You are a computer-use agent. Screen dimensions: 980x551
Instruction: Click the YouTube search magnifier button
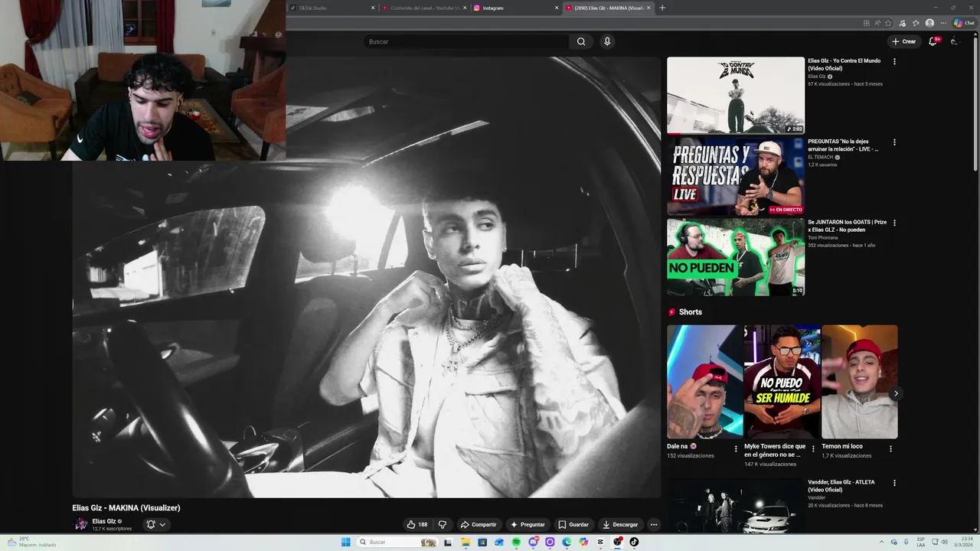(581, 41)
